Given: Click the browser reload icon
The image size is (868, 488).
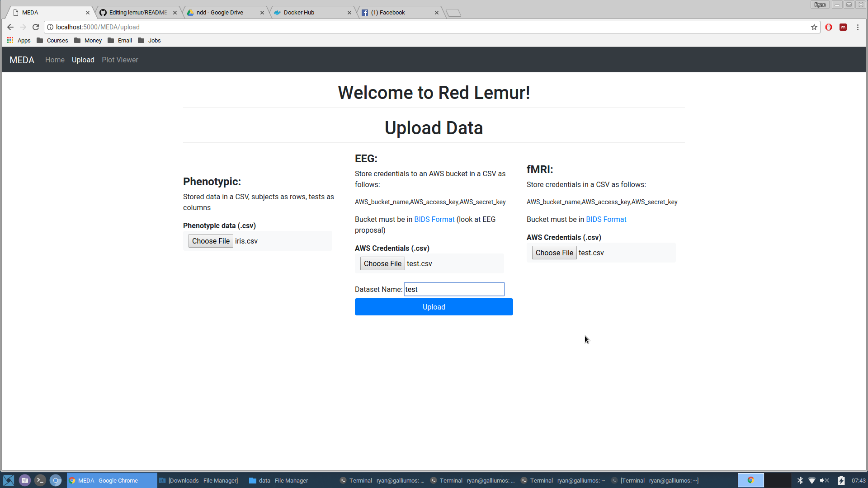Looking at the screenshot, I should pyautogui.click(x=36, y=27).
